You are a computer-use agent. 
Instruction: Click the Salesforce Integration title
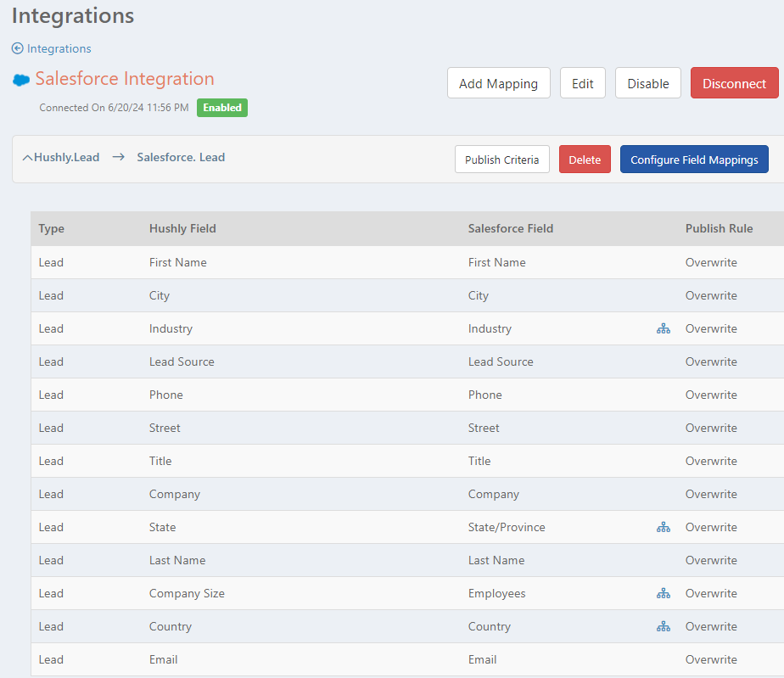(x=125, y=79)
